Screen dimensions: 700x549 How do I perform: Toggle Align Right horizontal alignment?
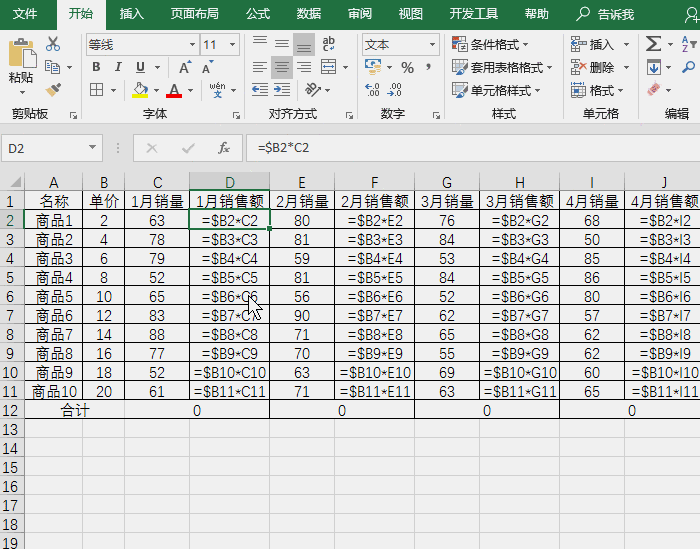304,67
